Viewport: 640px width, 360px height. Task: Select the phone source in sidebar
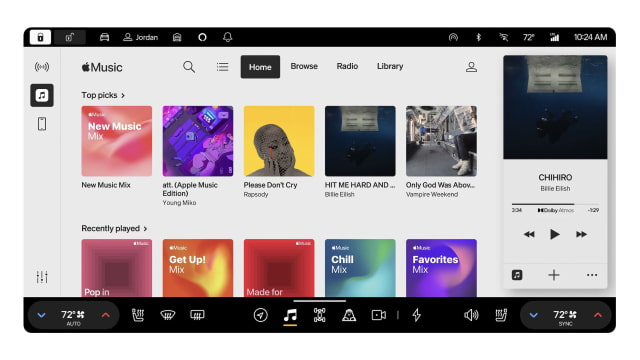[42, 124]
